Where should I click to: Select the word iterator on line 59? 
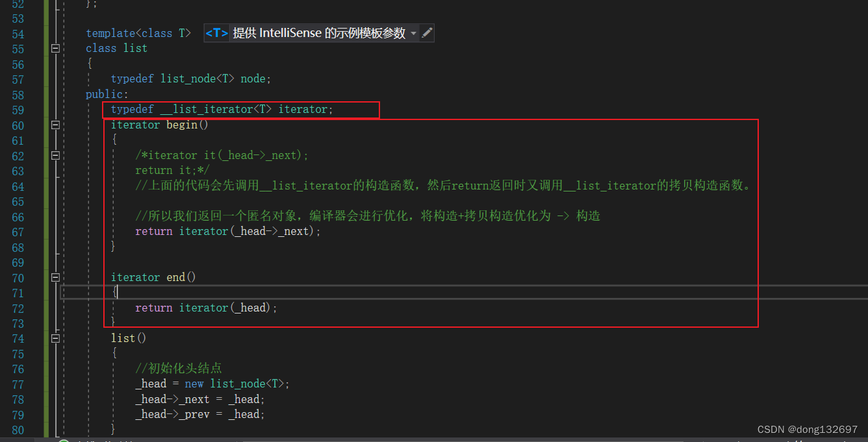303,109
